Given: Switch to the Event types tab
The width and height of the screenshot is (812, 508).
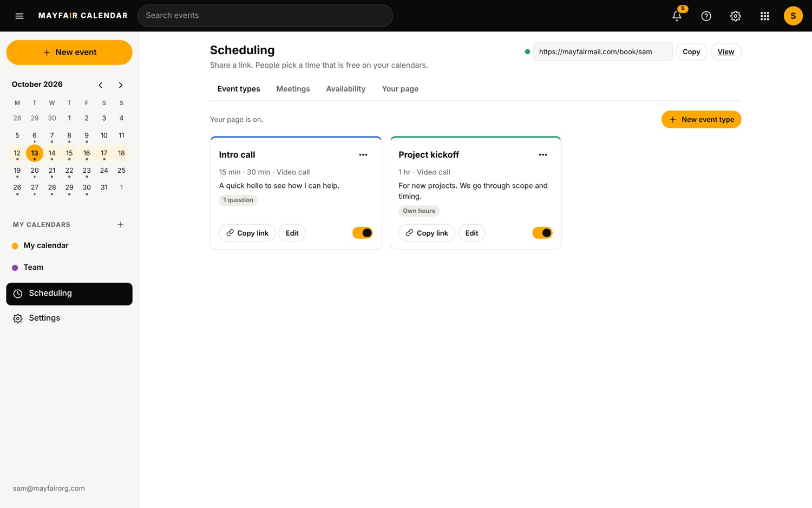Looking at the screenshot, I should 239,89.
